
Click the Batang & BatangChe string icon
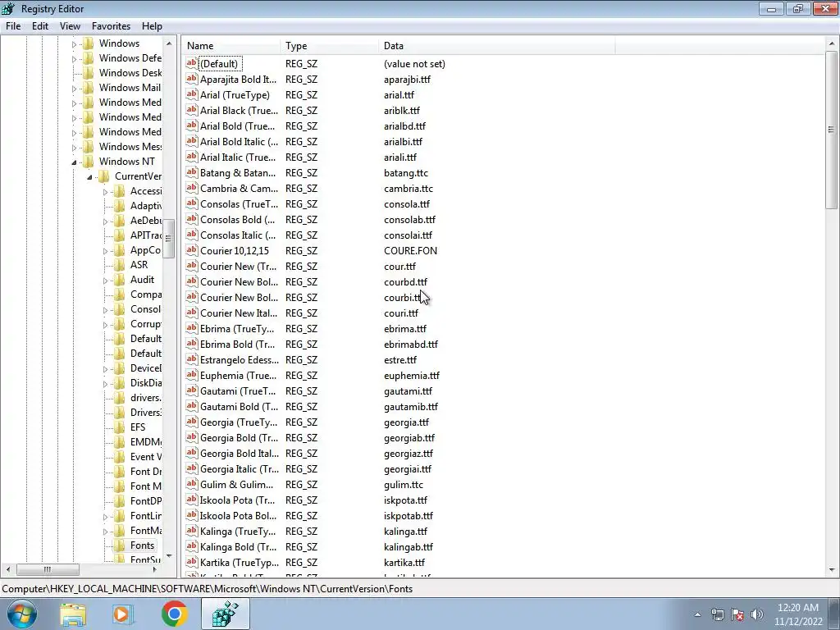(191, 172)
